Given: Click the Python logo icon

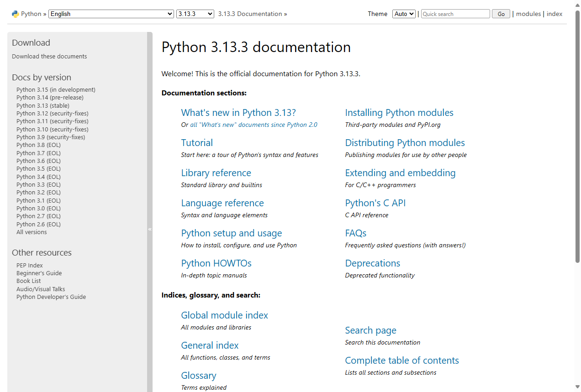Looking at the screenshot, I should tap(15, 14).
